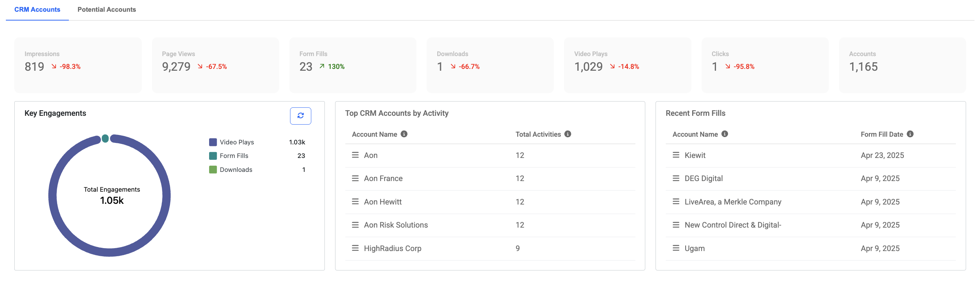Screen dimensions: 980x291
Task: Click the menu icon beside Ugam row
Action: point(676,248)
